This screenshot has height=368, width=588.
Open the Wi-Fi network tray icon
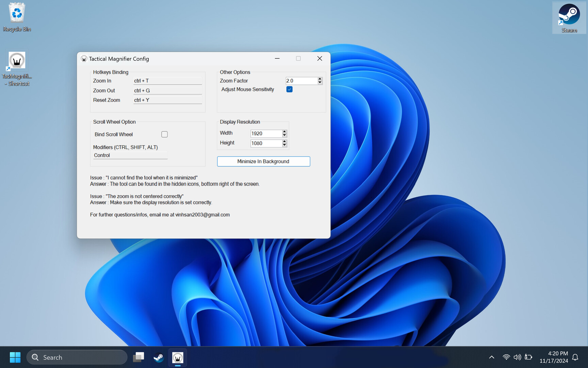506,357
